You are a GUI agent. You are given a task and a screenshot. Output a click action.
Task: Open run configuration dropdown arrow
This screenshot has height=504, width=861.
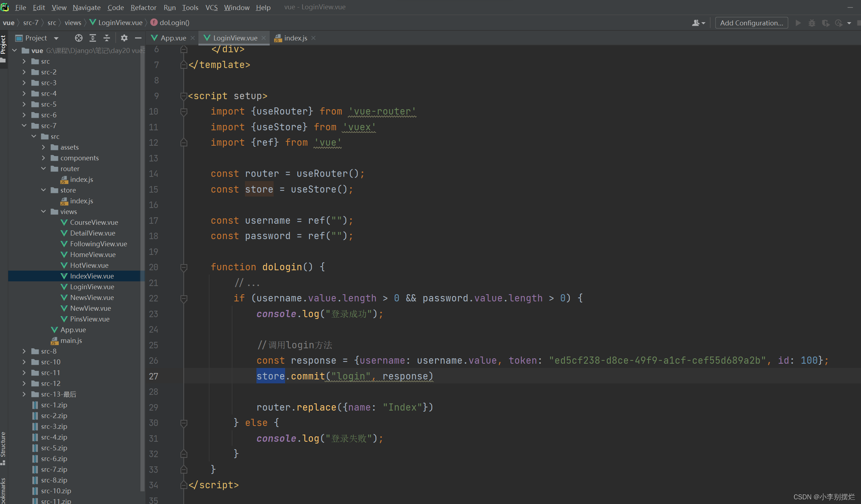click(849, 23)
